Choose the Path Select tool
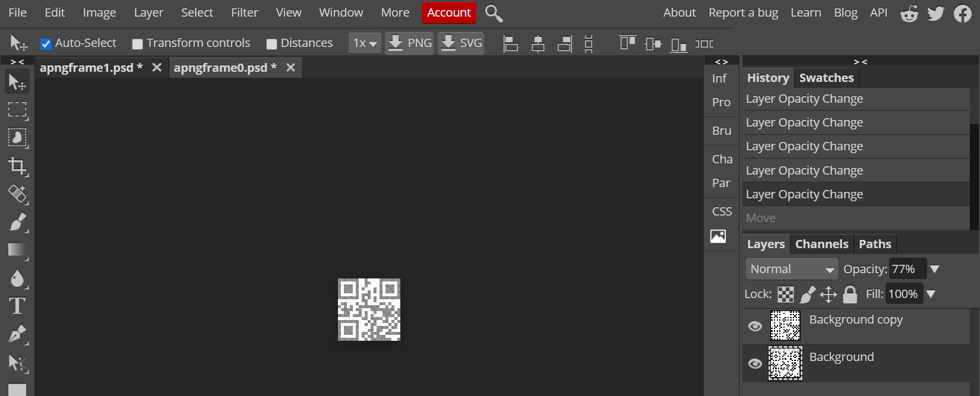The height and width of the screenshot is (396, 980). 17,362
